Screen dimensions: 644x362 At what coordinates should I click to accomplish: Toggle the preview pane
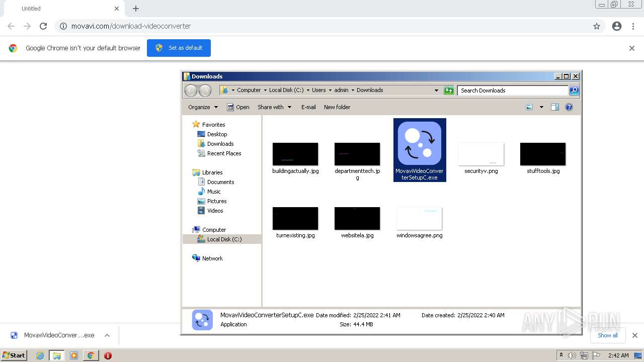click(555, 107)
